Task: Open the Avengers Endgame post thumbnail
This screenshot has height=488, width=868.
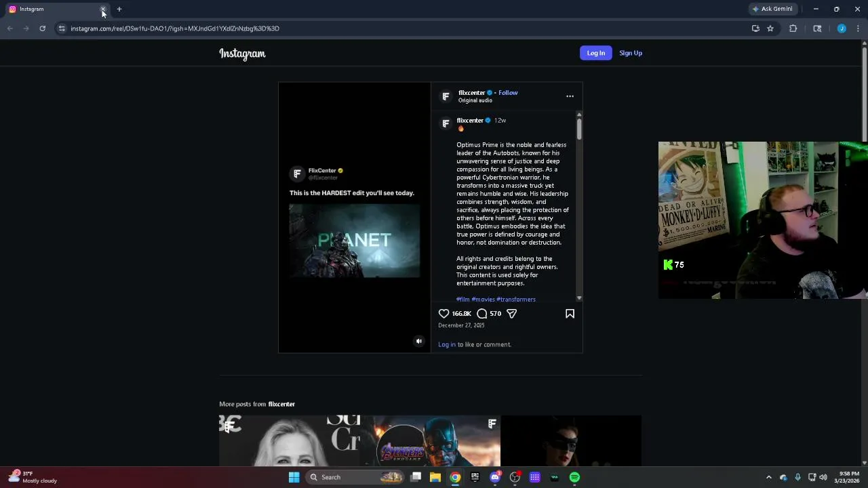Action: coord(431,441)
